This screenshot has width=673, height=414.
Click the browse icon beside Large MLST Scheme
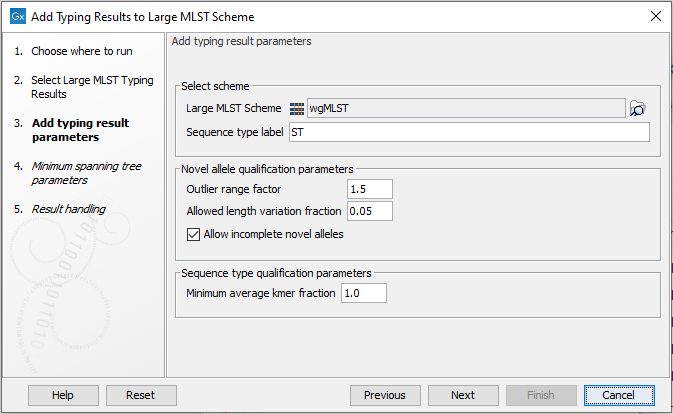pyautogui.click(x=639, y=109)
